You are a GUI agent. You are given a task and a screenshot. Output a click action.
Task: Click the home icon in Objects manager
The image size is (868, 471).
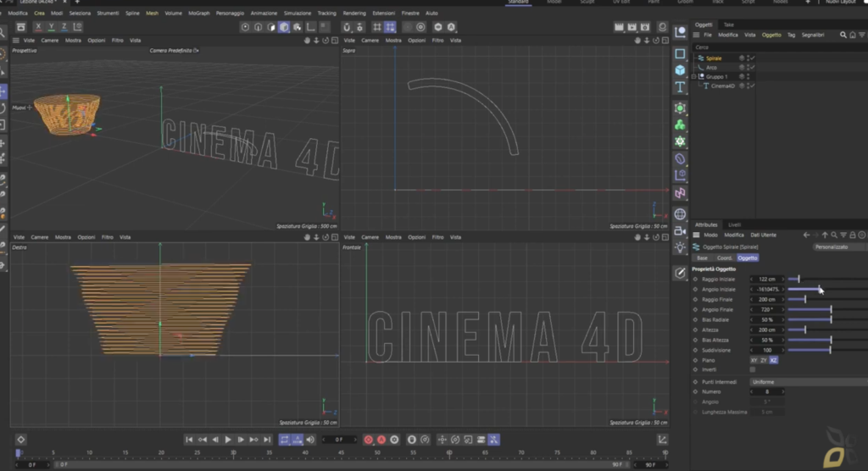[x=853, y=35]
